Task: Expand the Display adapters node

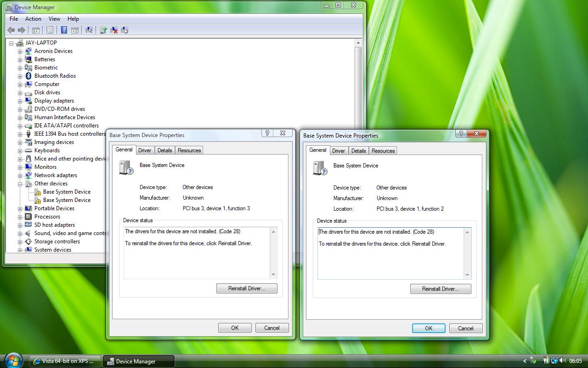Action: (20, 101)
